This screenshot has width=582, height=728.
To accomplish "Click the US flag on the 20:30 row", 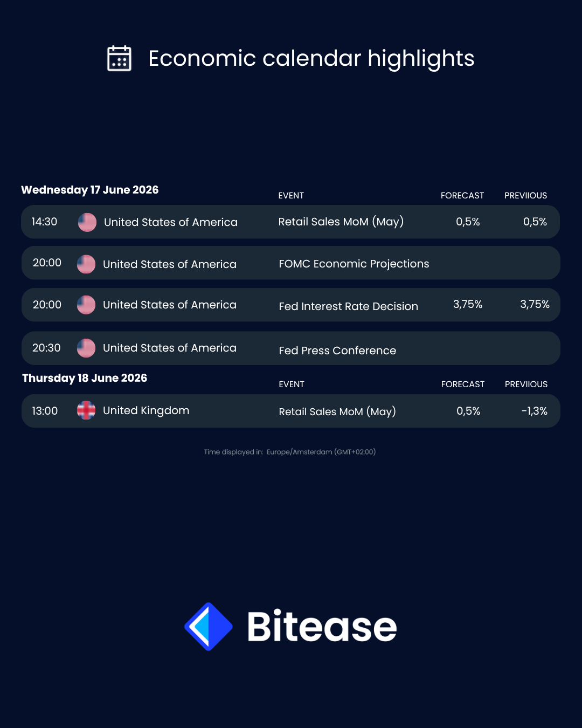I will point(86,348).
